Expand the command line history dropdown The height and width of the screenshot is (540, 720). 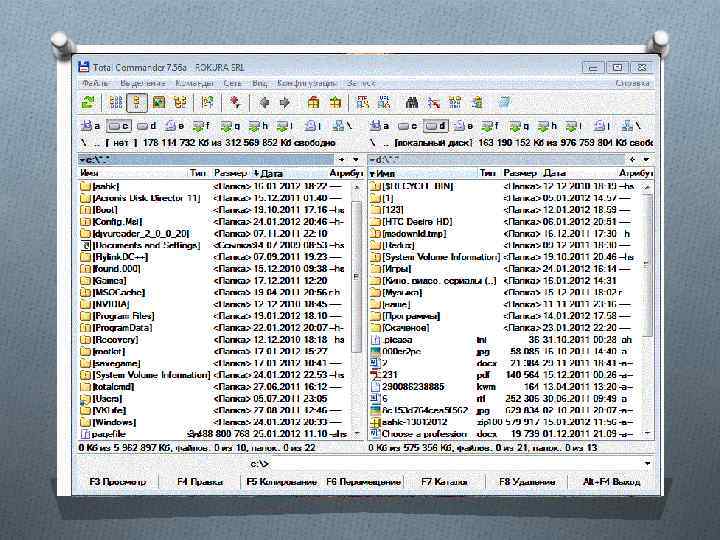647,464
